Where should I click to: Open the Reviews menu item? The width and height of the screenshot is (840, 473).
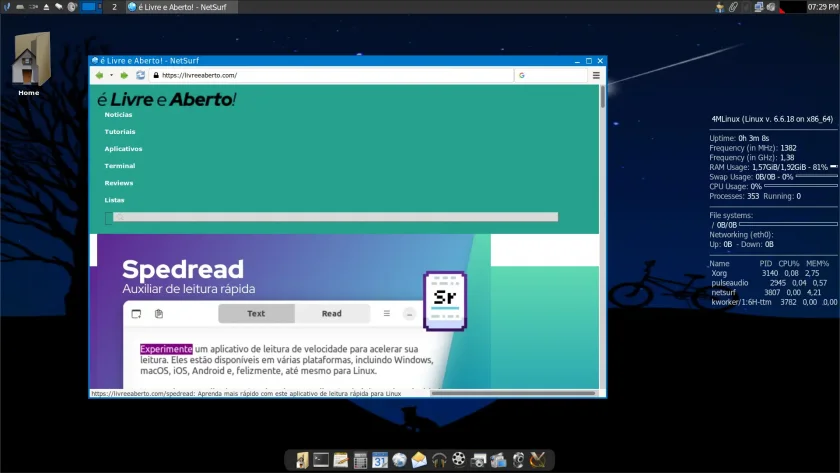[119, 183]
